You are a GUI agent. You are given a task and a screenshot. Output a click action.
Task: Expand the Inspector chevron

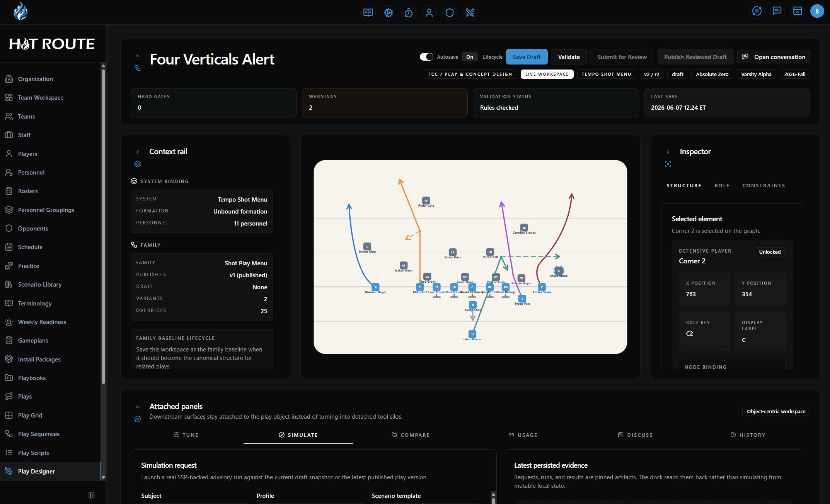(x=668, y=152)
